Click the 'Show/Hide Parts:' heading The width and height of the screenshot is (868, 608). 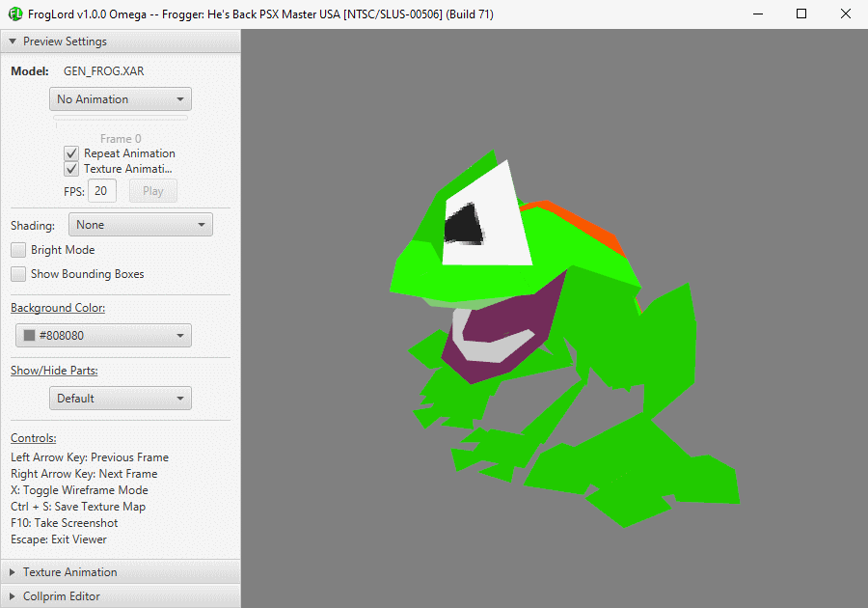pyautogui.click(x=54, y=371)
